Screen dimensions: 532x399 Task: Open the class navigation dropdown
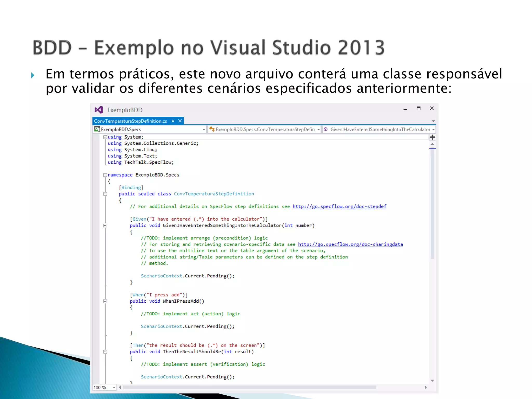tap(318, 129)
